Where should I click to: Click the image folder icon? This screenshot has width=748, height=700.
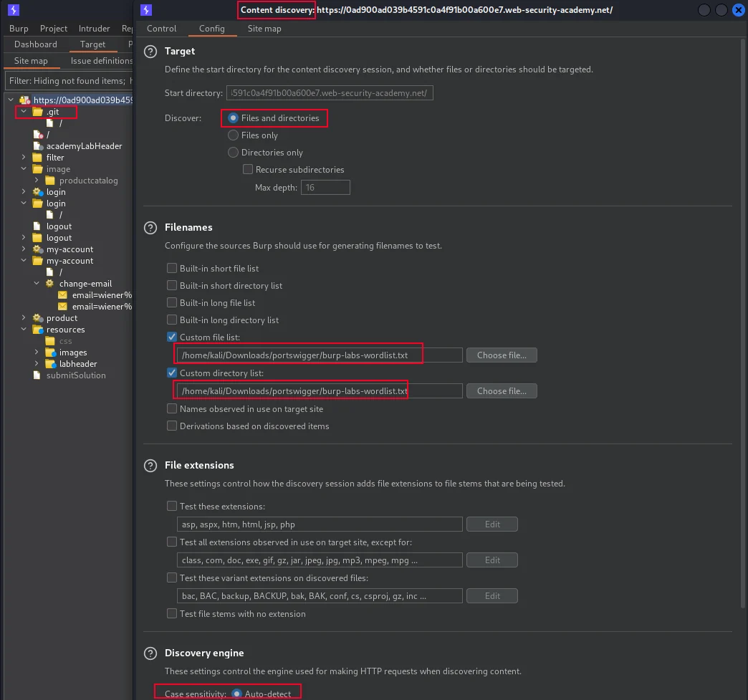click(x=37, y=169)
